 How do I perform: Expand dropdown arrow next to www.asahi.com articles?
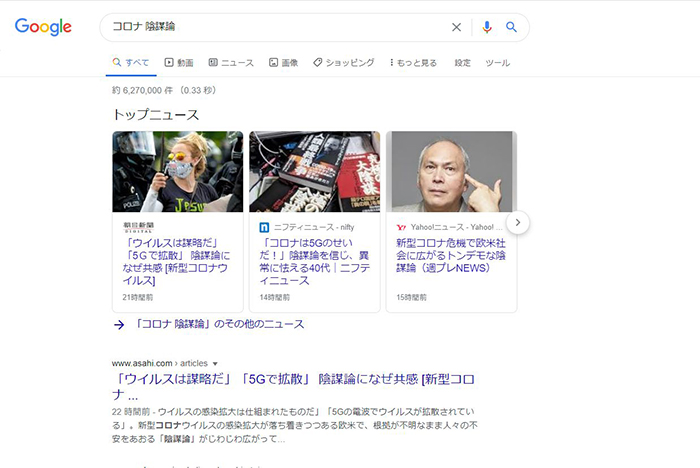[x=215, y=364]
